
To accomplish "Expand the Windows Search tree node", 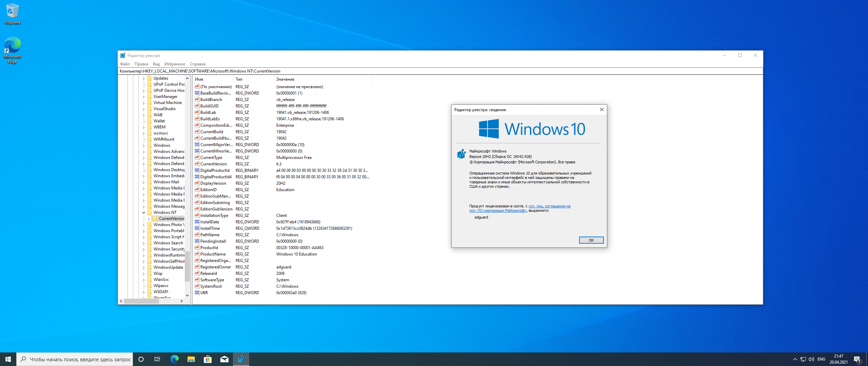I will tap(144, 243).
